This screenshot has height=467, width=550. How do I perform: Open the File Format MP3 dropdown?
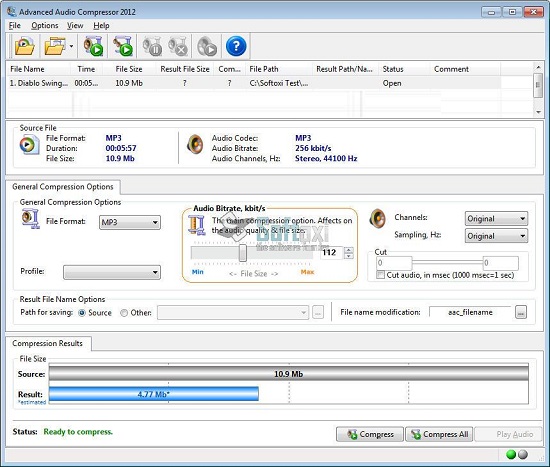pyautogui.click(x=130, y=222)
